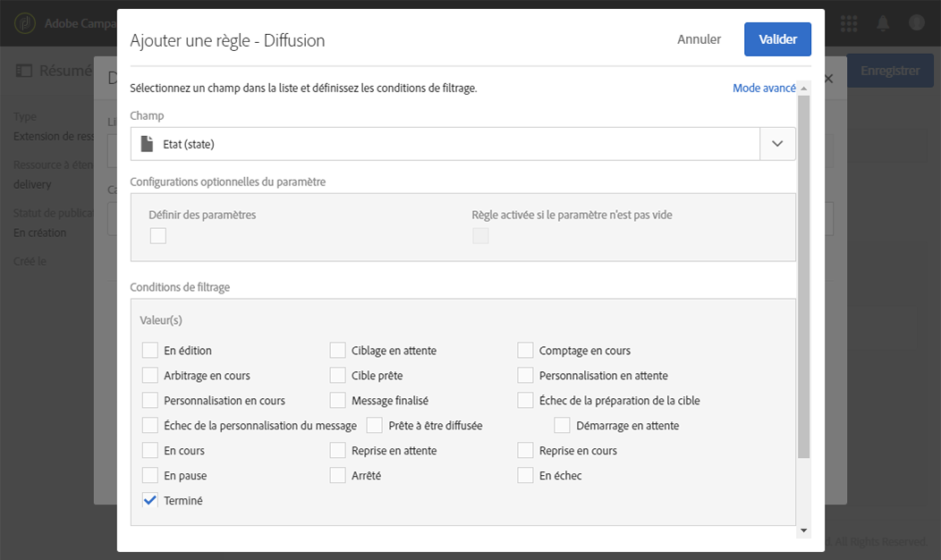Screen dimensions: 941x560
Task: Click the dialog vertical scrollbar
Action: point(803,268)
